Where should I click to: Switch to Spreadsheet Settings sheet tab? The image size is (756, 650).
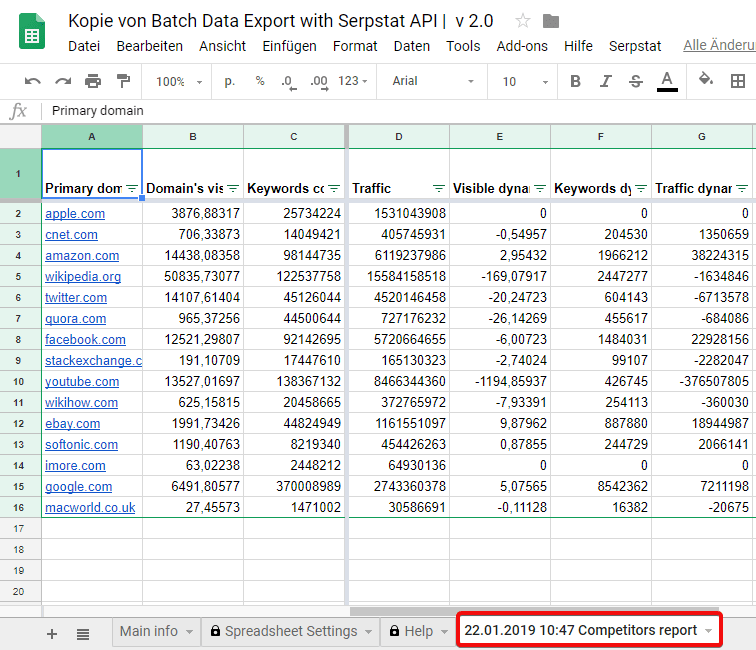click(x=291, y=631)
